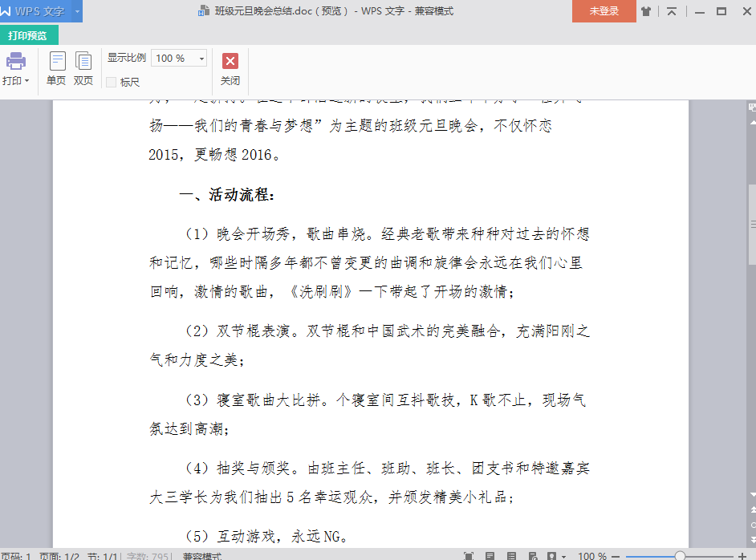Click the 未登录 login button

click(x=604, y=11)
